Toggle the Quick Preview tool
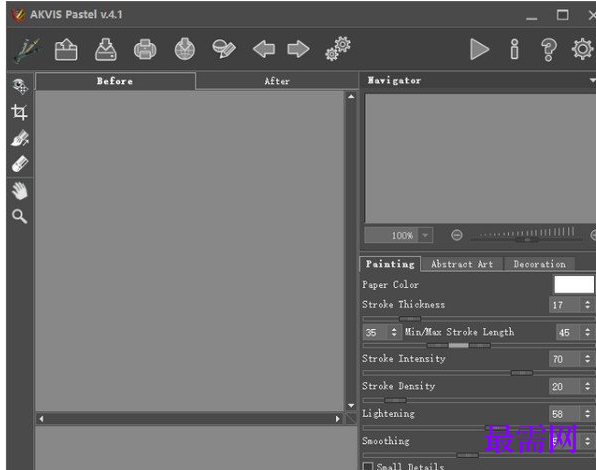The image size is (596, 470). pos(20,86)
